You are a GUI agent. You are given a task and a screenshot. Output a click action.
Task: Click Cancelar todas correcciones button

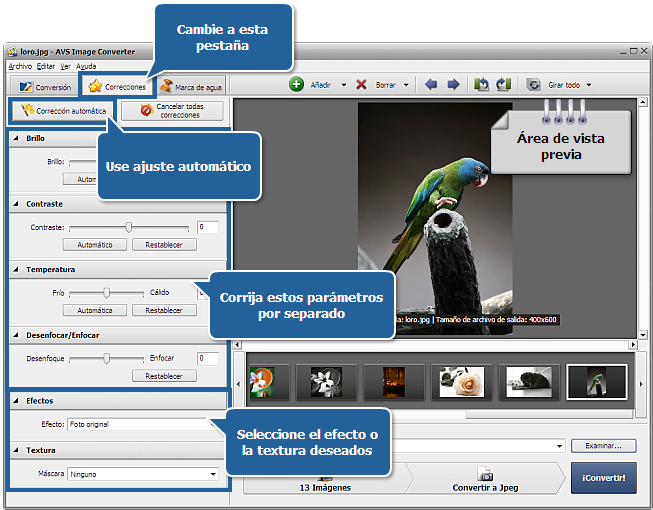[x=172, y=111]
